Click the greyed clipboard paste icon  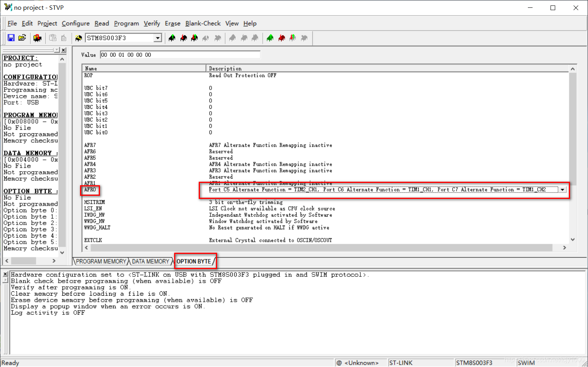tap(53, 38)
